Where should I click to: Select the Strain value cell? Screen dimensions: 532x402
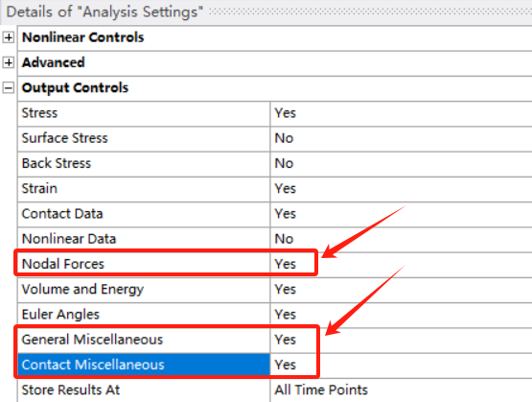(x=401, y=189)
